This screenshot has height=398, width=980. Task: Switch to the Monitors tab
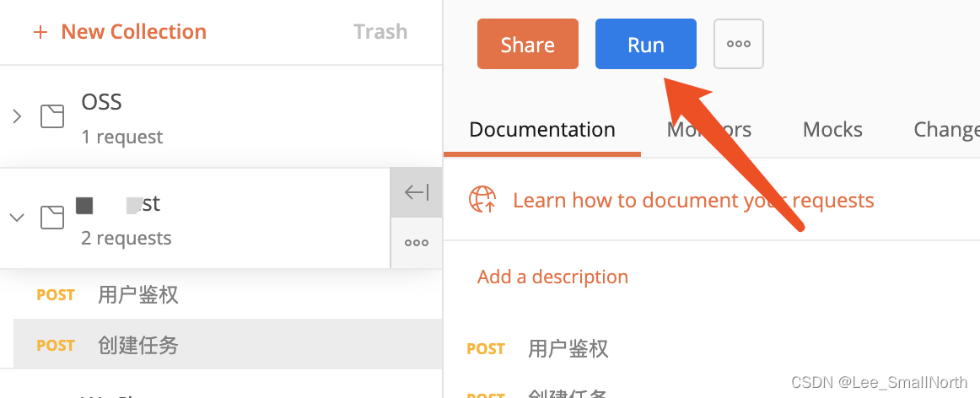point(708,129)
